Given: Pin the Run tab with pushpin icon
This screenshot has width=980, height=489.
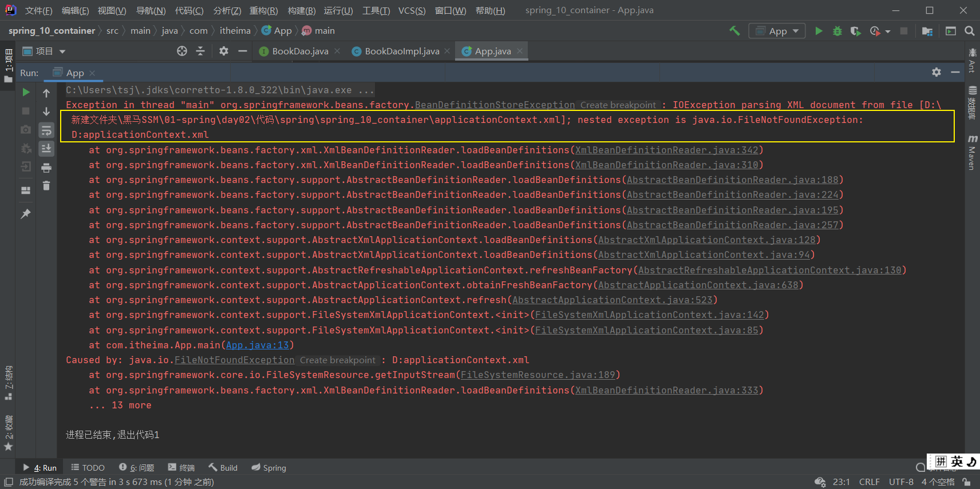Looking at the screenshot, I should tap(26, 213).
